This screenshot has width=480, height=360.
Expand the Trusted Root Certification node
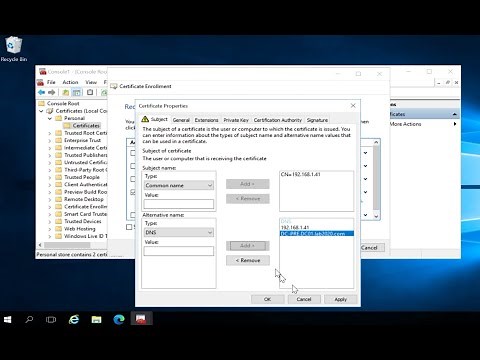tap(50, 133)
